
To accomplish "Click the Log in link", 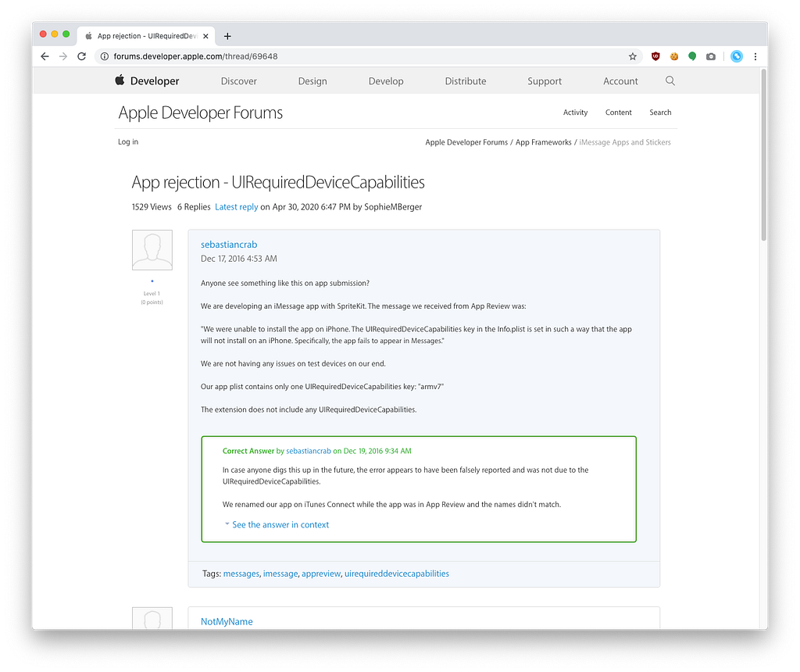I will [128, 142].
